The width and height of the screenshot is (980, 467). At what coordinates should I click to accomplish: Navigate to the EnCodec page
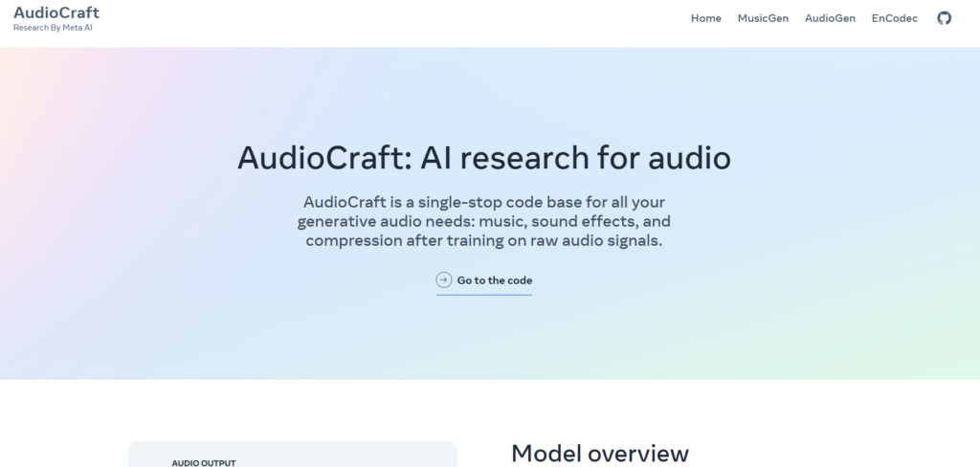[x=895, y=18]
